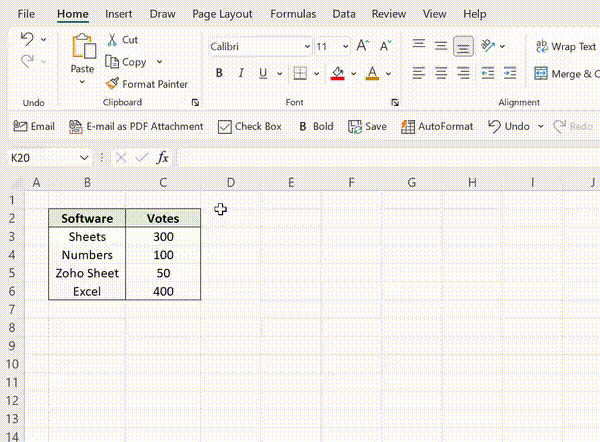600x442 pixels.
Task: Click the Copy icon
Action: [112, 62]
